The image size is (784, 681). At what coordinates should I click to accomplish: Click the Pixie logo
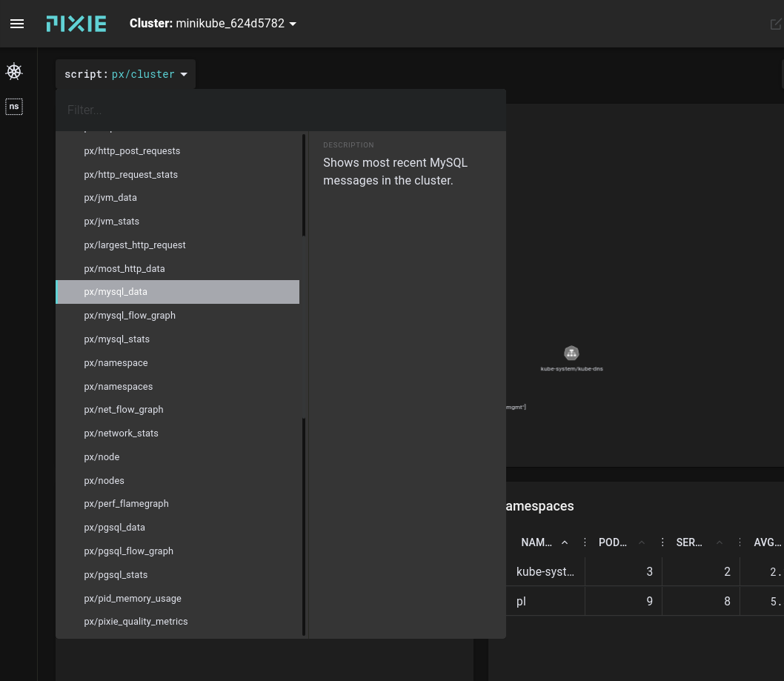point(76,24)
